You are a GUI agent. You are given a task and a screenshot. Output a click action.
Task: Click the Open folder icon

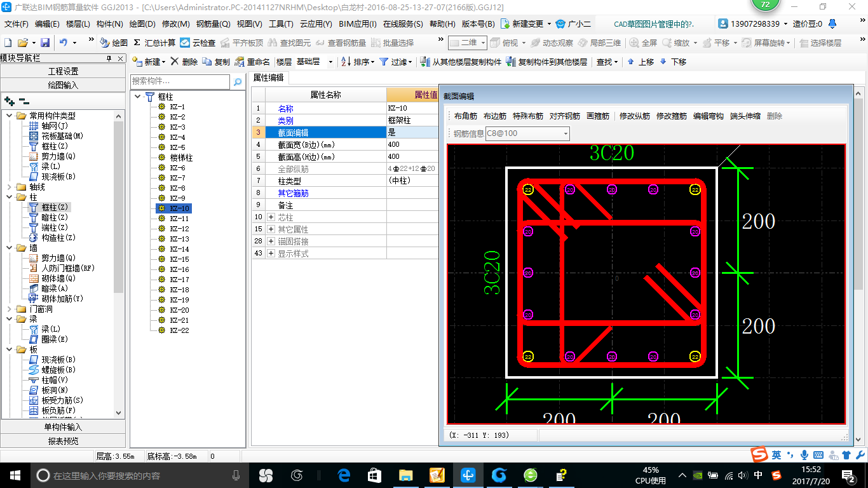pyautogui.click(x=22, y=43)
